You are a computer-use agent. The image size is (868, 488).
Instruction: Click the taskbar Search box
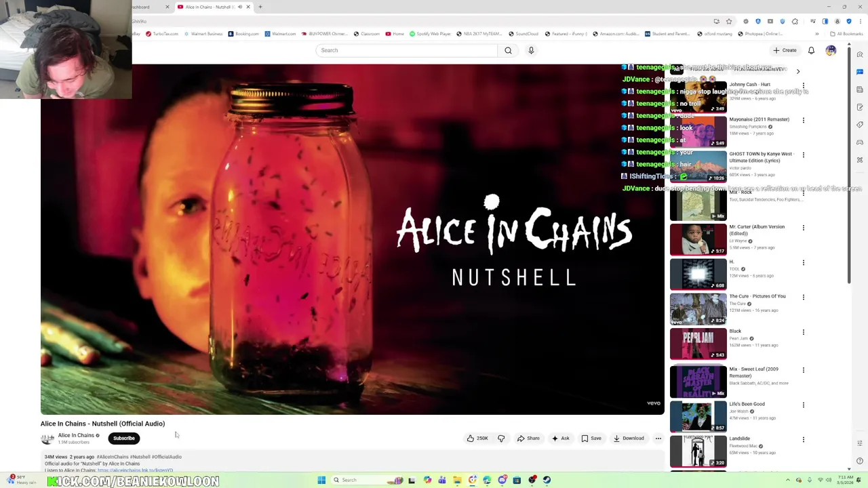click(366, 480)
